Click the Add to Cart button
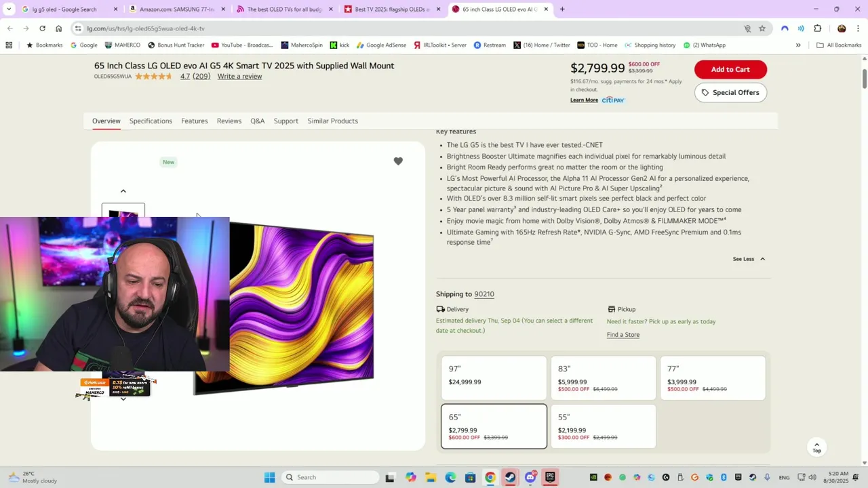The height and width of the screenshot is (488, 868). [730, 69]
